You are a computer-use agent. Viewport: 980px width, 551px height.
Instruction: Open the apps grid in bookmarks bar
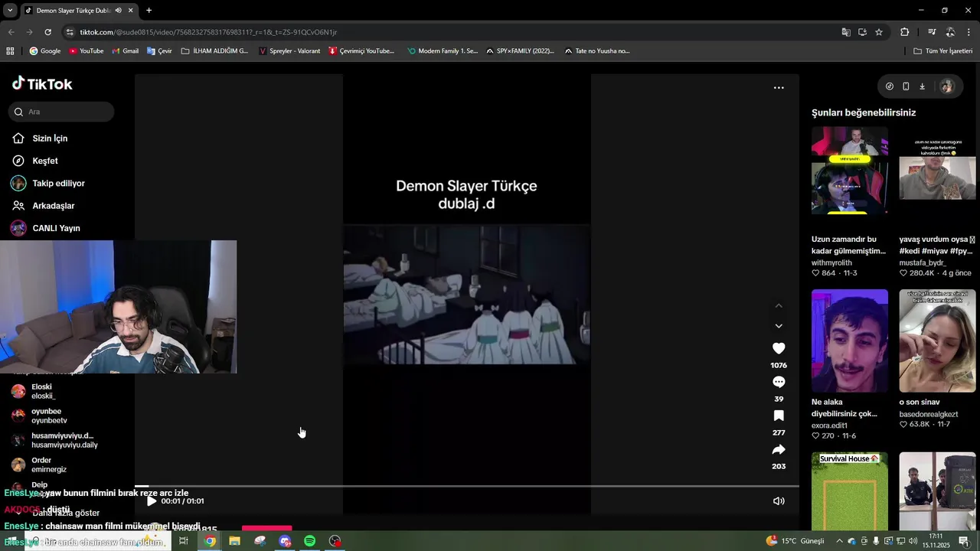[x=10, y=51]
